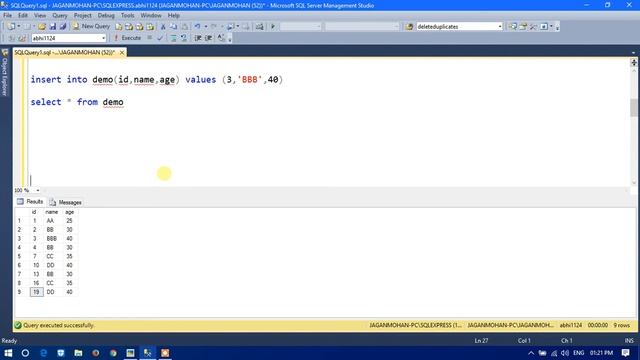
Task: Click the Find in Files icon
Action: coord(409,27)
